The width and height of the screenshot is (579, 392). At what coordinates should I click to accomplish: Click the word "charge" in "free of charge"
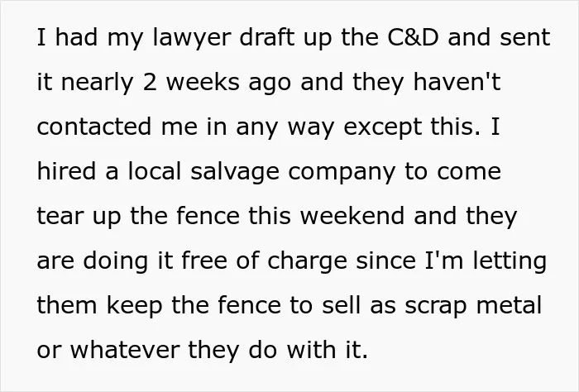307,262
